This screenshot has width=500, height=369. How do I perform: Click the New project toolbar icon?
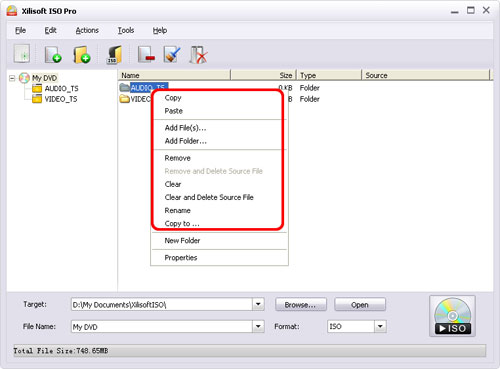[x=22, y=54]
